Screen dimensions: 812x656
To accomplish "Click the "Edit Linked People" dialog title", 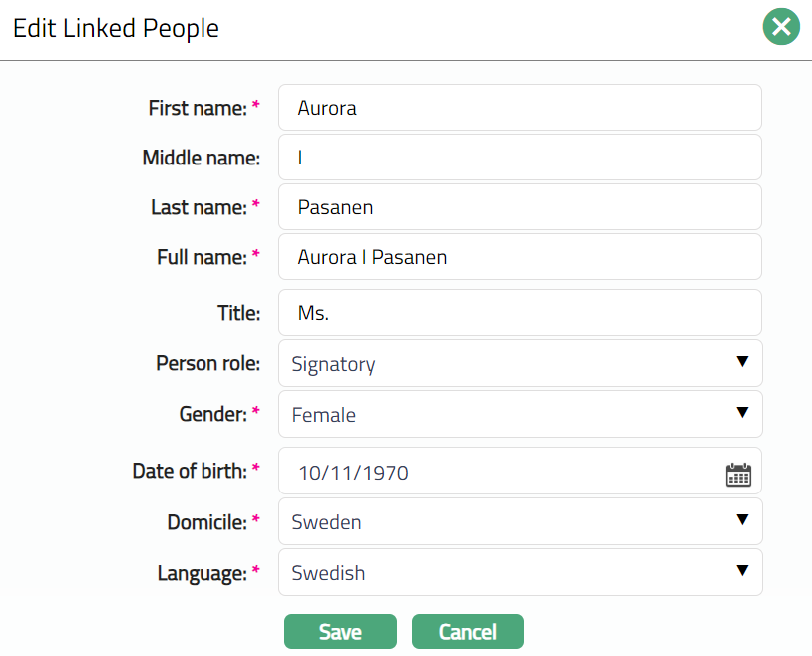I will point(116,28).
